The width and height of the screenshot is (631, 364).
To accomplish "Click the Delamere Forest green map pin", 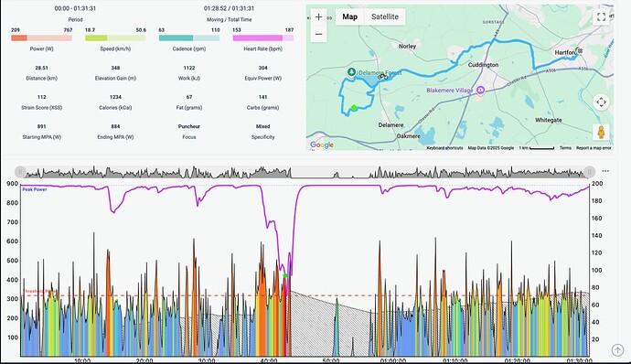I will (x=351, y=71).
